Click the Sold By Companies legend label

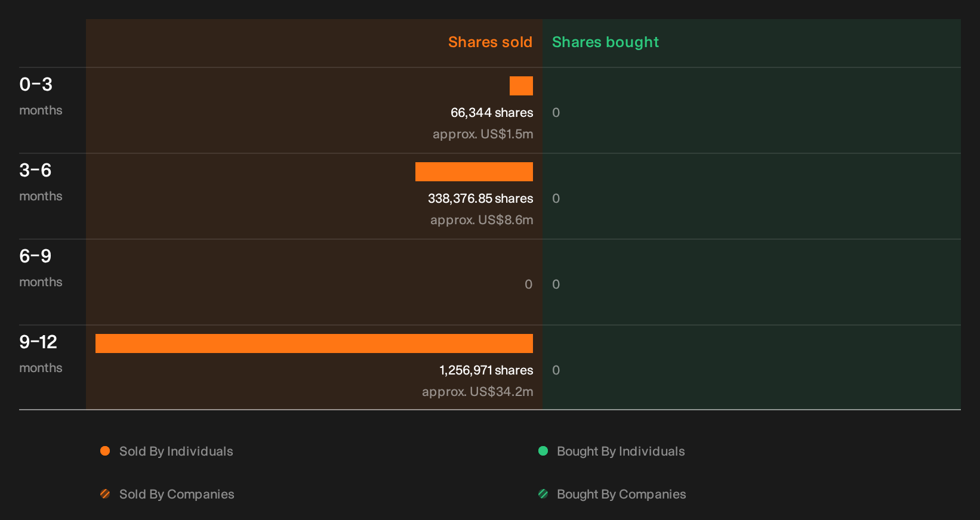click(x=177, y=494)
